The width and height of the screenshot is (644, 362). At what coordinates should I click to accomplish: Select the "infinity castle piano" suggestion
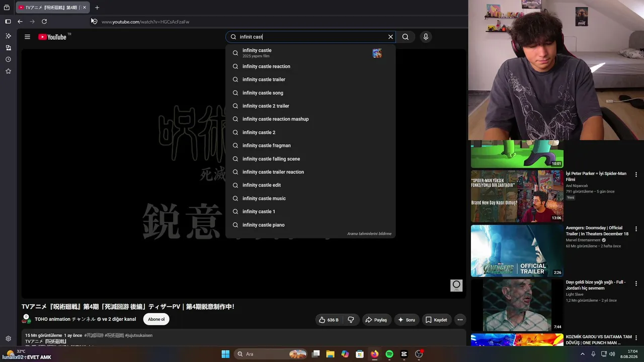[310, 225]
